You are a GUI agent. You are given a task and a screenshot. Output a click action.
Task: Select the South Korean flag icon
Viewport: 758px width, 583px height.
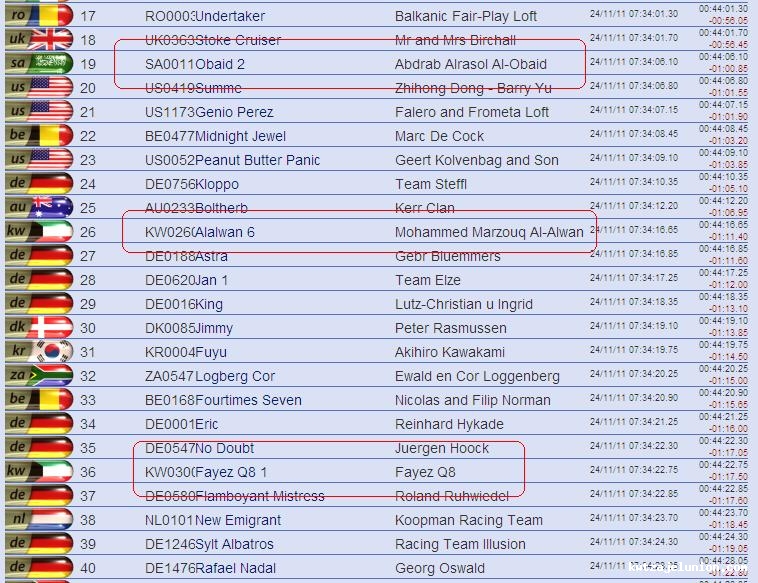click(50, 352)
